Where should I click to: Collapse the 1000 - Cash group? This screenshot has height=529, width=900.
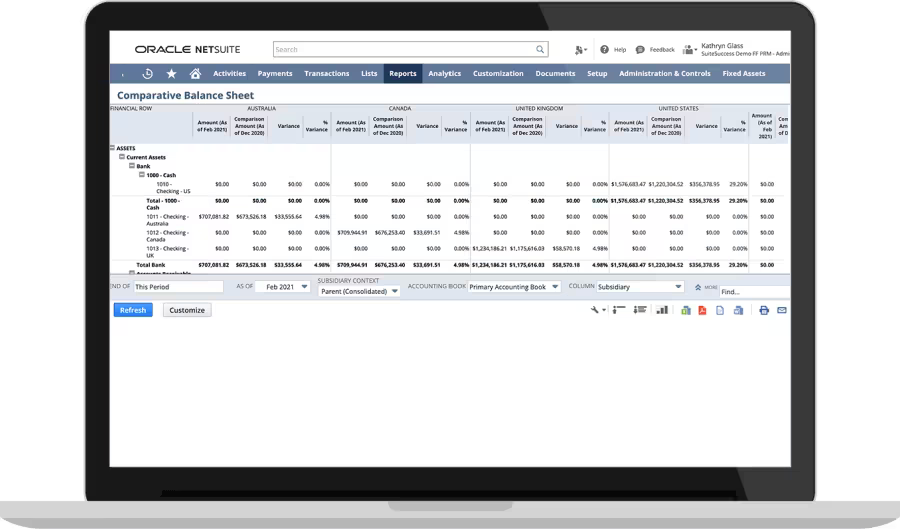click(141, 174)
